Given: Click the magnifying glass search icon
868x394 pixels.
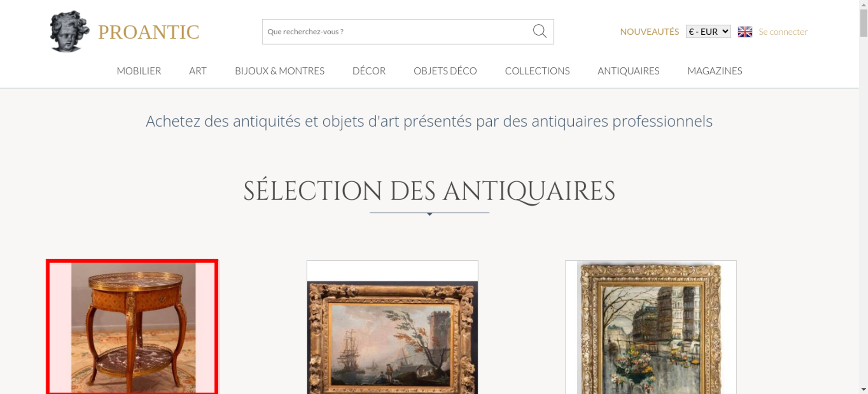Looking at the screenshot, I should [x=539, y=31].
